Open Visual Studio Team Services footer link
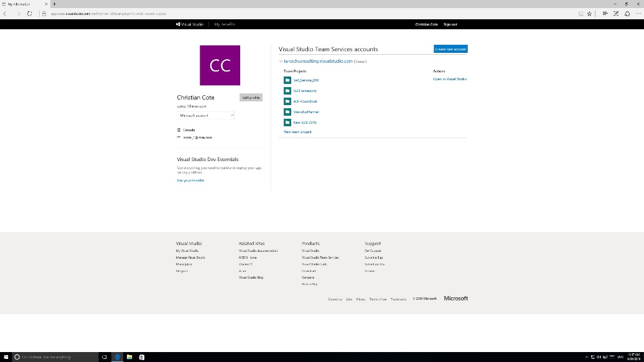Screen dimensions: 644x362 320,258
